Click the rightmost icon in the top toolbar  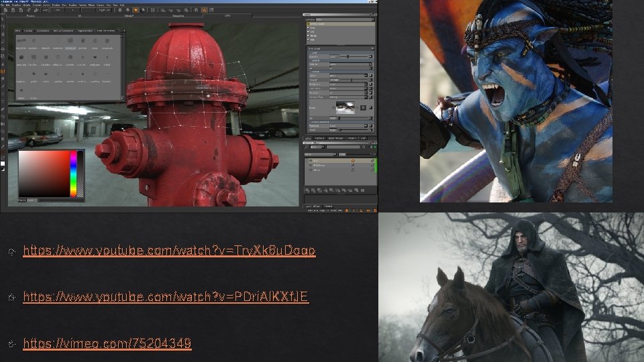pos(213,10)
